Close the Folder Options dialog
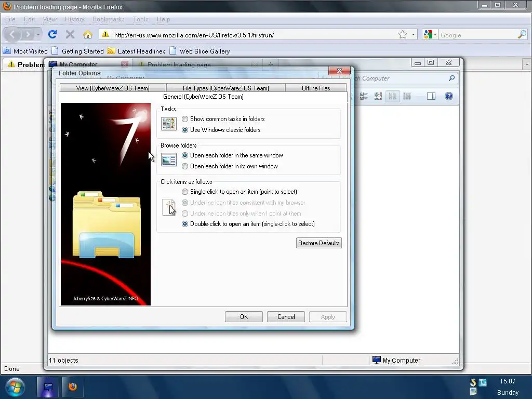 click(x=339, y=71)
